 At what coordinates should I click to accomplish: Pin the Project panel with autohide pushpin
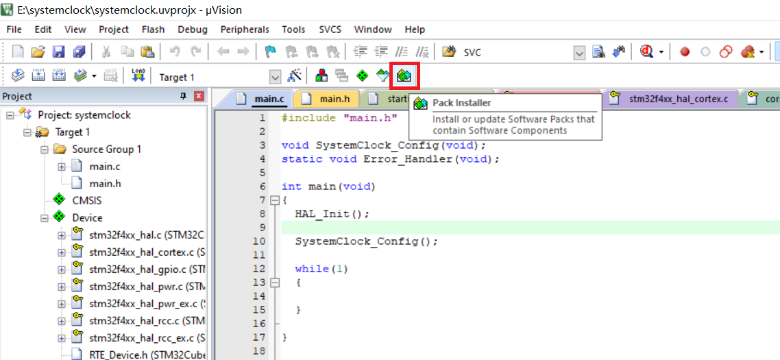(x=183, y=96)
